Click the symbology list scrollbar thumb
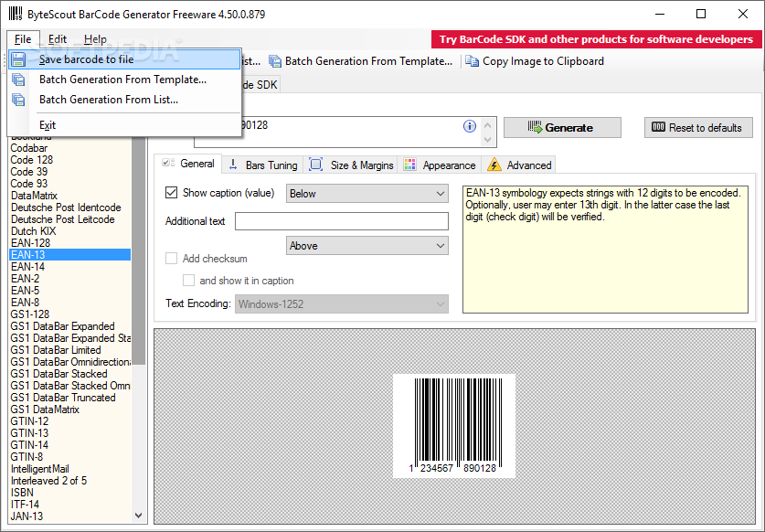 [x=139, y=250]
